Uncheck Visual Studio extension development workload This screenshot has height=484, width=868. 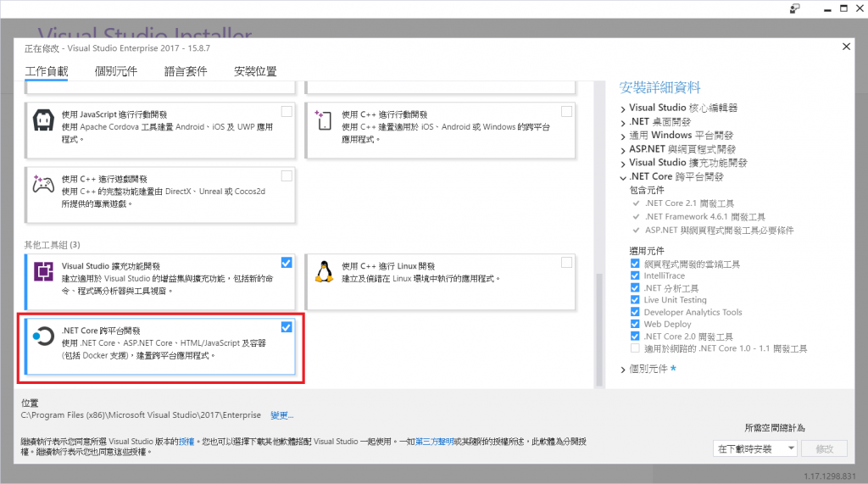tap(287, 263)
